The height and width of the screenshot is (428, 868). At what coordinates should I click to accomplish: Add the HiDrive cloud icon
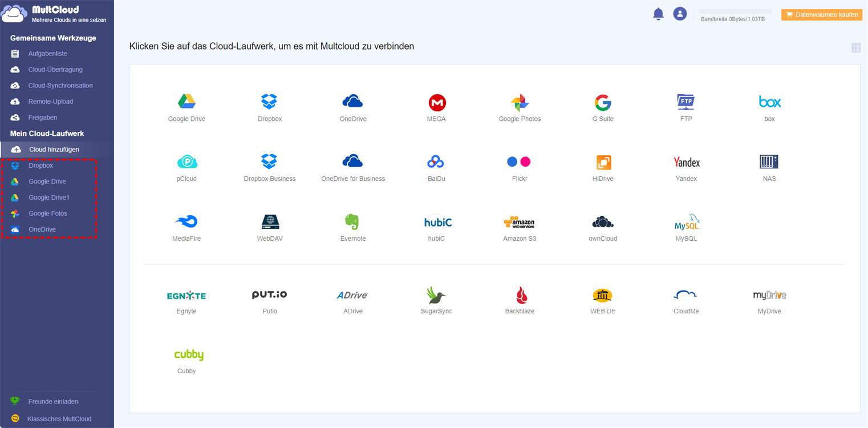(603, 163)
